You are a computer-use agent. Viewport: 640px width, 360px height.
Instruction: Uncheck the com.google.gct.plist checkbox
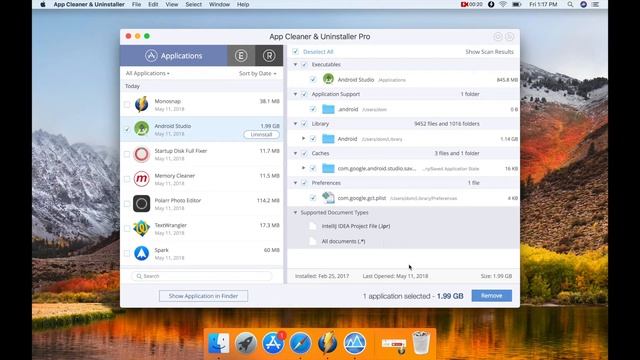313,198
